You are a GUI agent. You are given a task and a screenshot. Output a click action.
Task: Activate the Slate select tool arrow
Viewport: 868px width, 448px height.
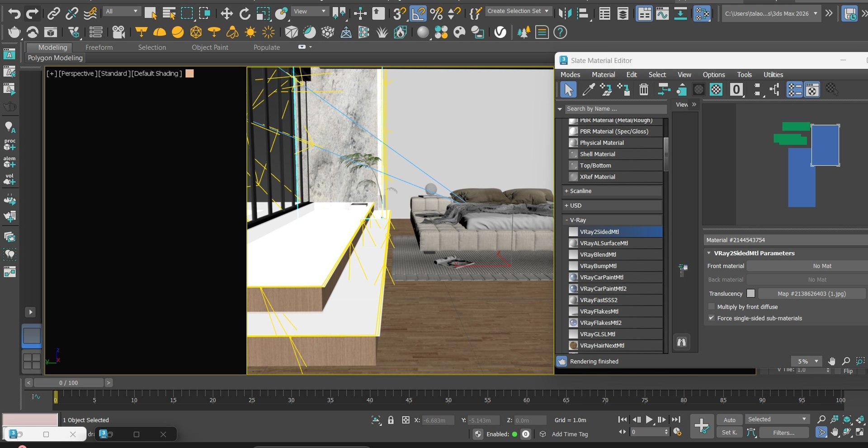pos(568,90)
